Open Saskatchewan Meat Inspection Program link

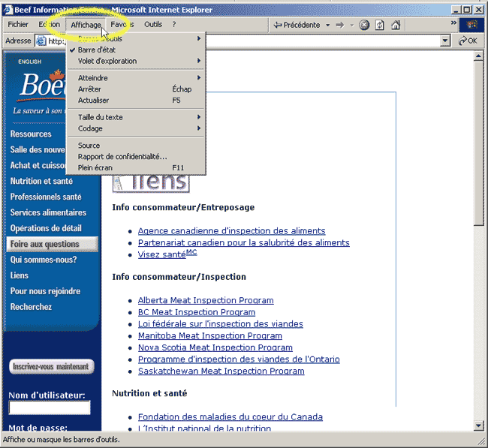coord(221,371)
